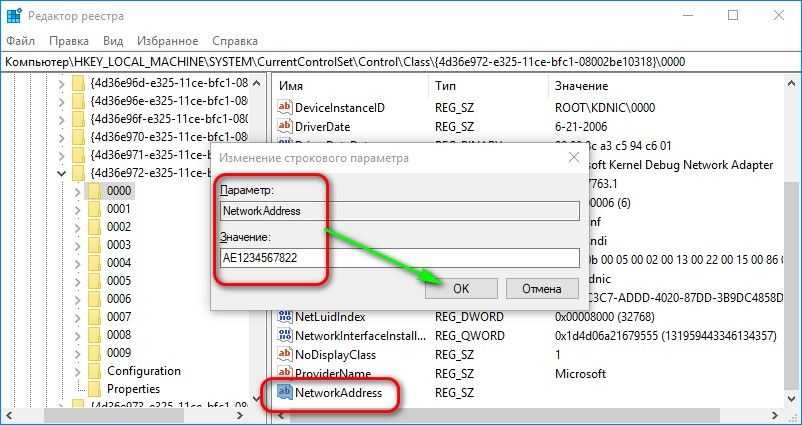Image resolution: width=802 pixels, height=425 pixels.
Task: Open the Избранное menu
Action: click(x=168, y=41)
